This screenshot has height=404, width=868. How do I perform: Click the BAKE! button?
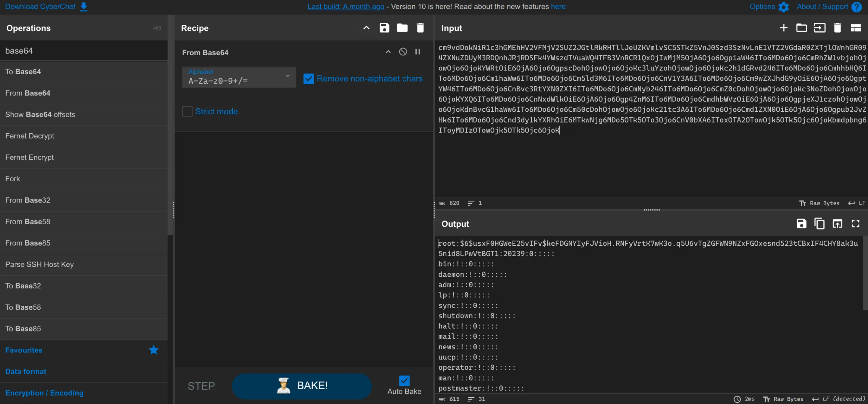click(x=302, y=386)
